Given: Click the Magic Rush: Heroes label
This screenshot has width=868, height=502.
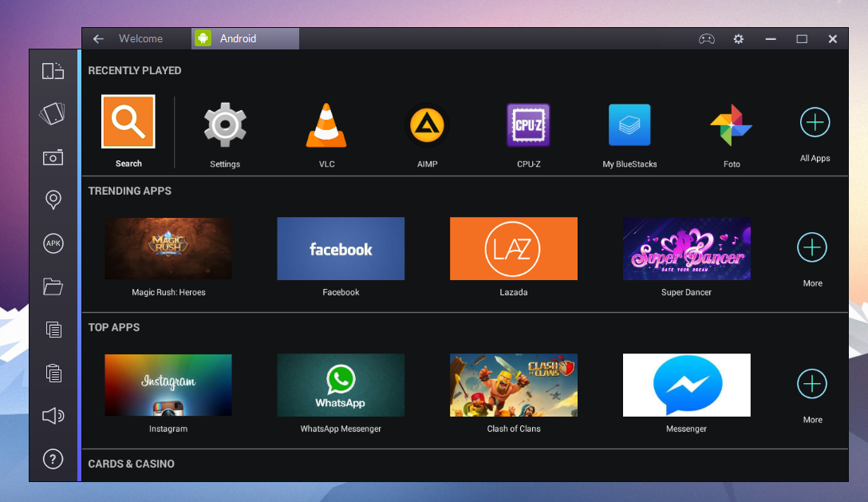Looking at the screenshot, I should [x=168, y=292].
